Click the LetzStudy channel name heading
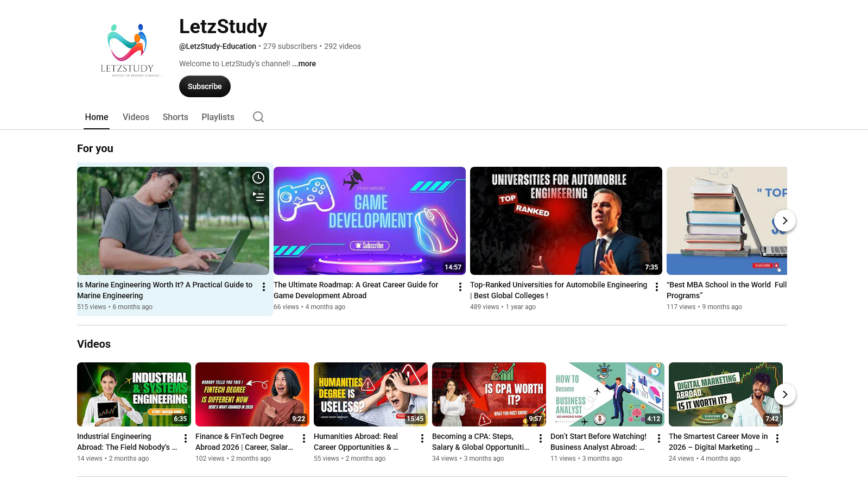868x477 pixels. [x=223, y=26]
